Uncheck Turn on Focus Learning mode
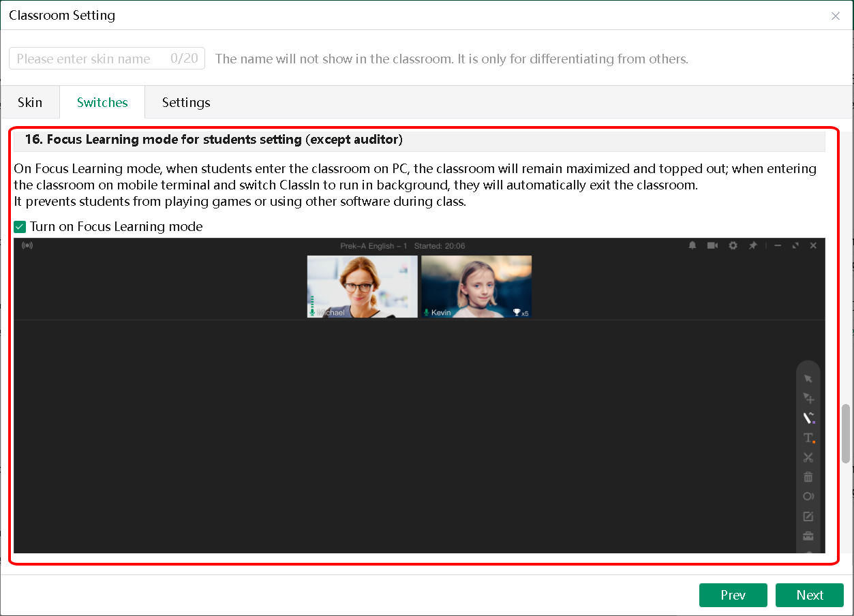 tap(20, 227)
